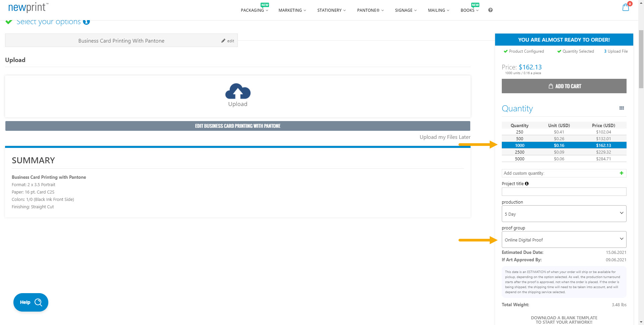Click the Total Weight 3.48 lbs value
Viewport: 644px width, 325px height.
coord(619,305)
